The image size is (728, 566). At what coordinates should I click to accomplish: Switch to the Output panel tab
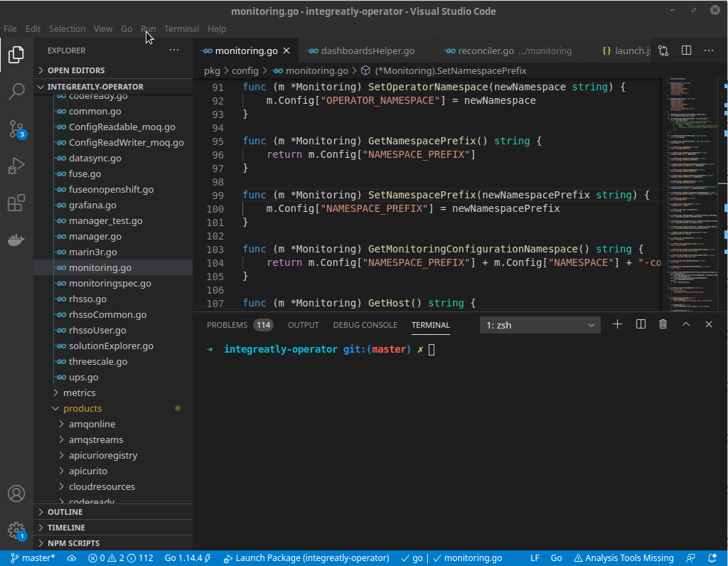coord(303,325)
